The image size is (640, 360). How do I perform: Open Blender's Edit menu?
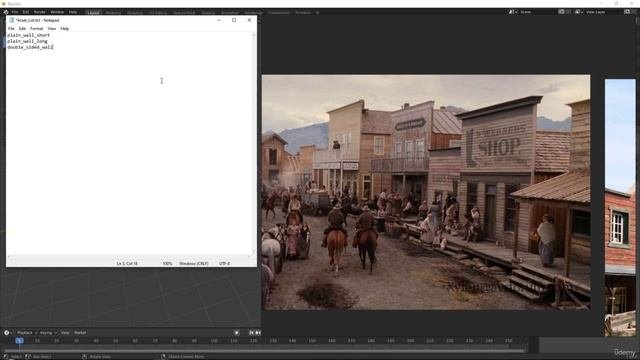[26, 12]
